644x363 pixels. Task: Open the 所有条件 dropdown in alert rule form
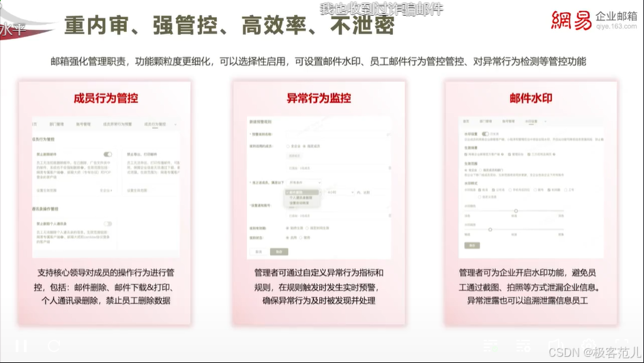pos(304,182)
